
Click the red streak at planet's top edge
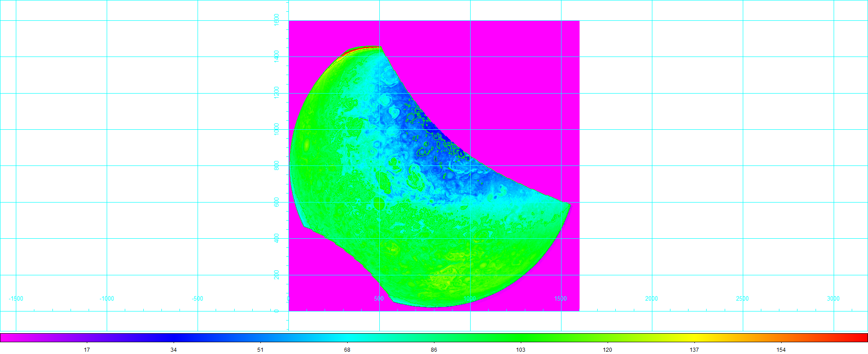click(355, 50)
